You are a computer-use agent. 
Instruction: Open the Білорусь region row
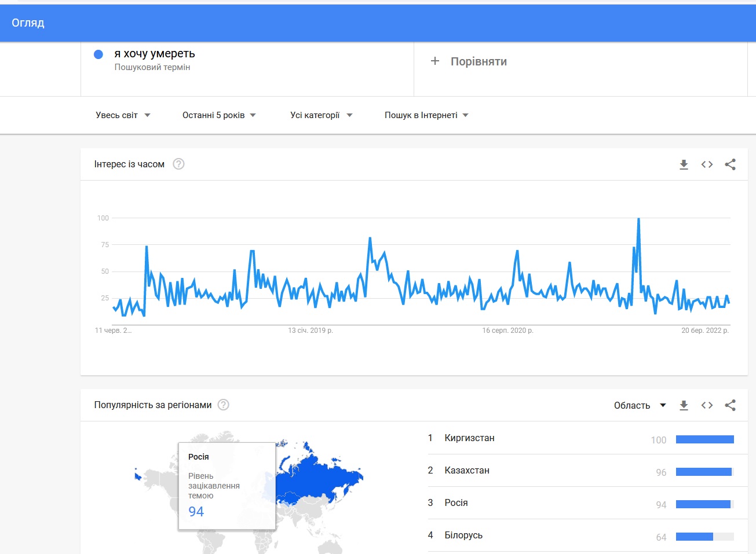click(x=581, y=535)
